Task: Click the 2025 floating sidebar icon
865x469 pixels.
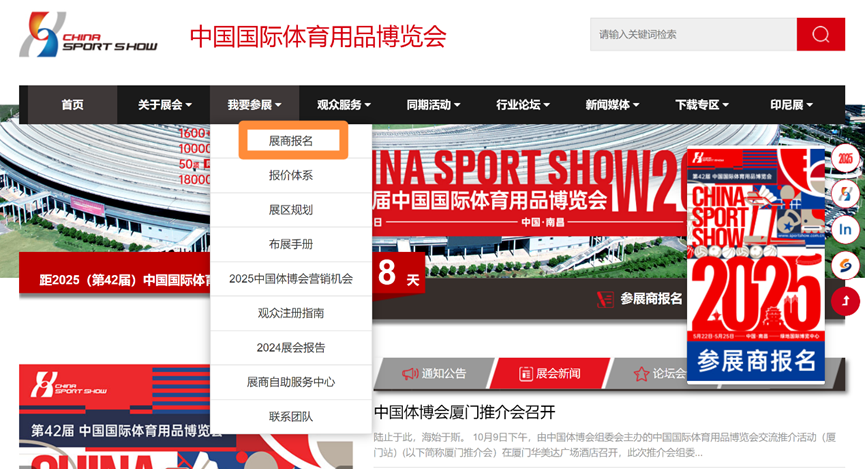Action: [845, 159]
